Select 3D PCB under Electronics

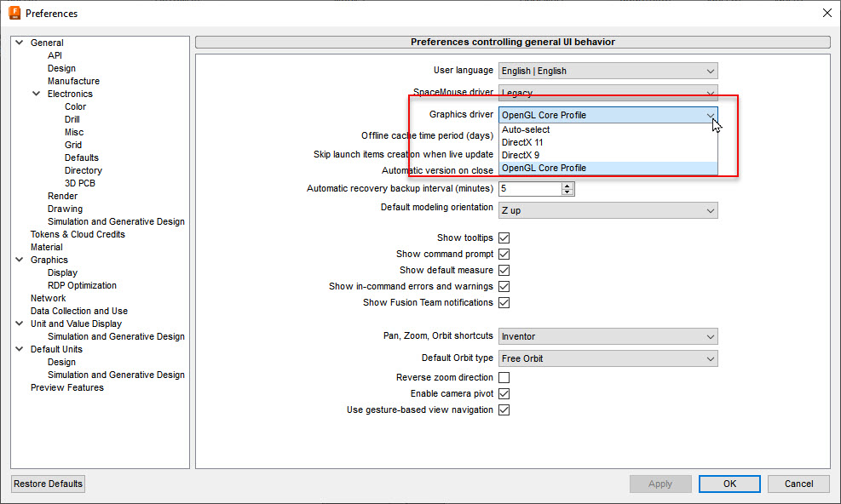pos(80,183)
